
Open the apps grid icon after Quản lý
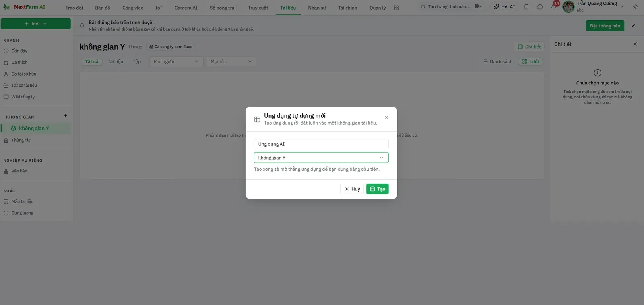click(x=396, y=8)
